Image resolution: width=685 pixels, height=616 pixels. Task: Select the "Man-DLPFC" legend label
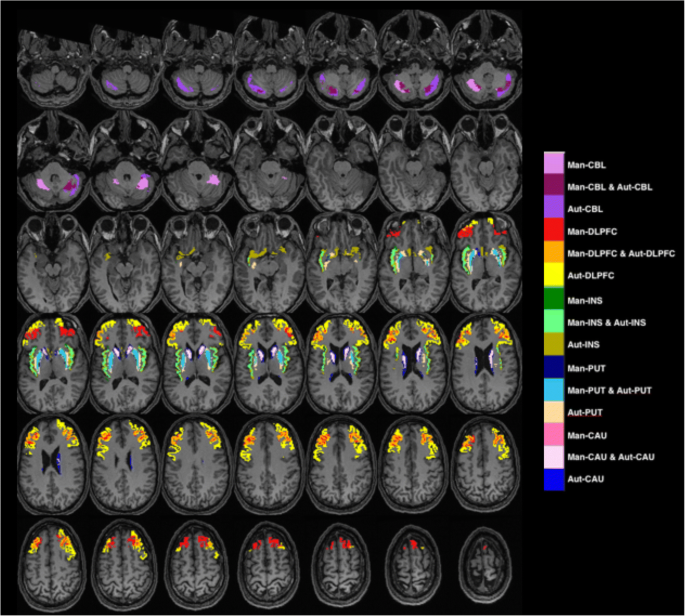coord(592,232)
